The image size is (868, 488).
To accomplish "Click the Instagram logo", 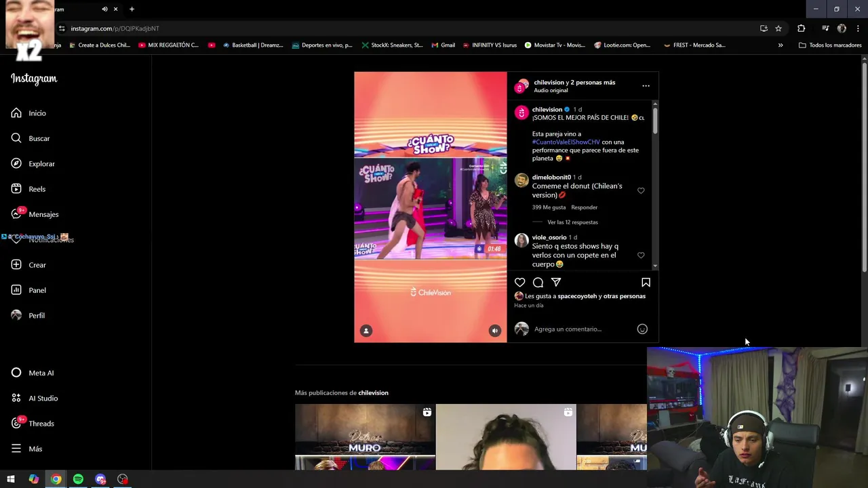I will [x=34, y=79].
